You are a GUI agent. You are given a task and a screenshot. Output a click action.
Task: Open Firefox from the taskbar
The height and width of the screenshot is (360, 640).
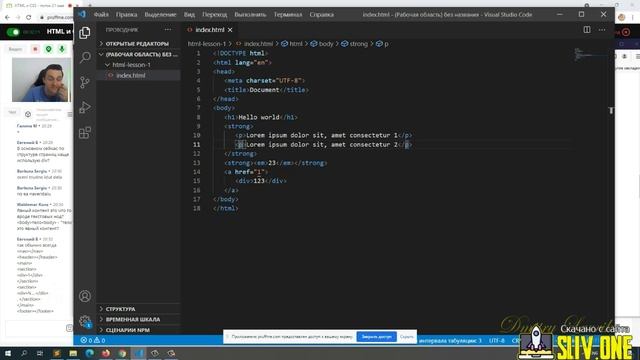pos(106,353)
